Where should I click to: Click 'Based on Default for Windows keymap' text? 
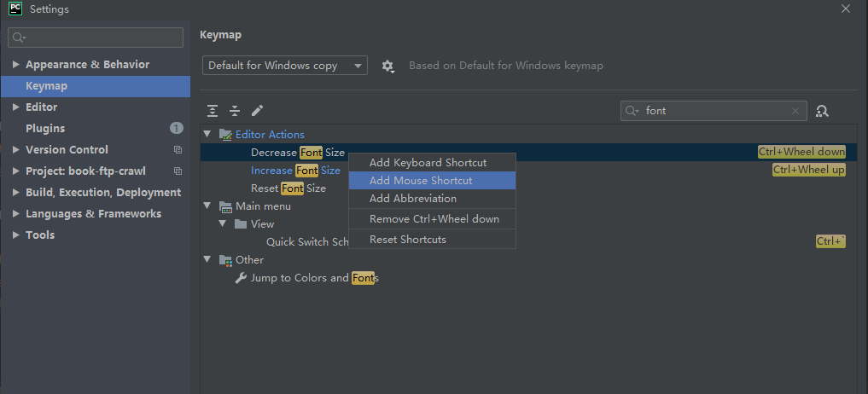506,66
